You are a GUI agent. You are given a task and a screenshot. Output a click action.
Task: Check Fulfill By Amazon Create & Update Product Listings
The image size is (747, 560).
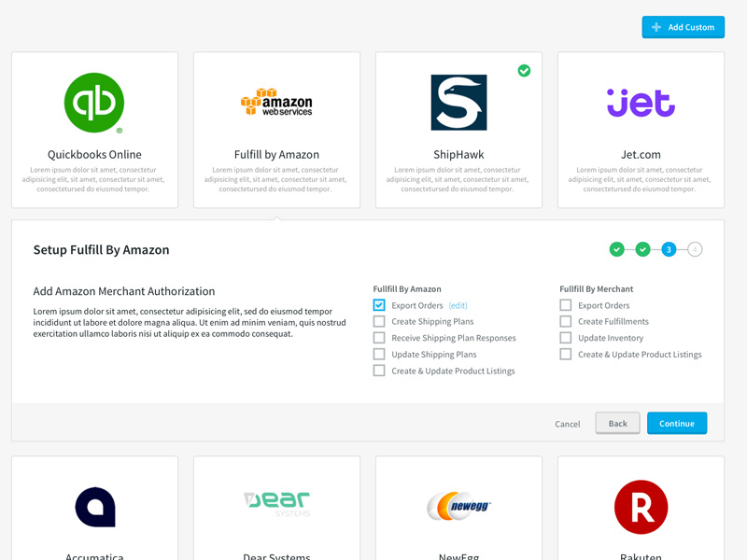click(x=379, y=371)
